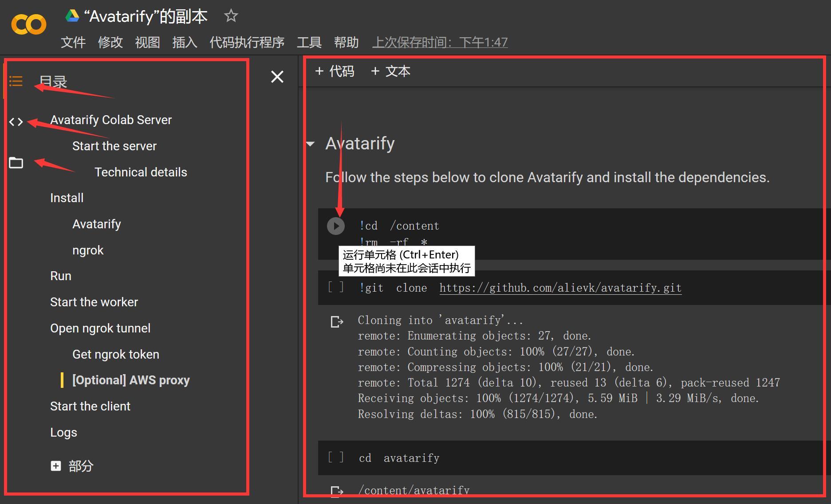The height and width of the screenshot is (504, 831).
Task: Run the cd avatarify cell bracket
Action: (x=335, y=457)
